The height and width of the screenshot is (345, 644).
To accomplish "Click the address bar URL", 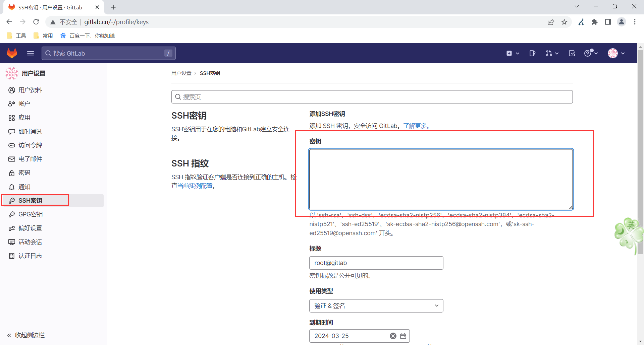I will [116, 22].
